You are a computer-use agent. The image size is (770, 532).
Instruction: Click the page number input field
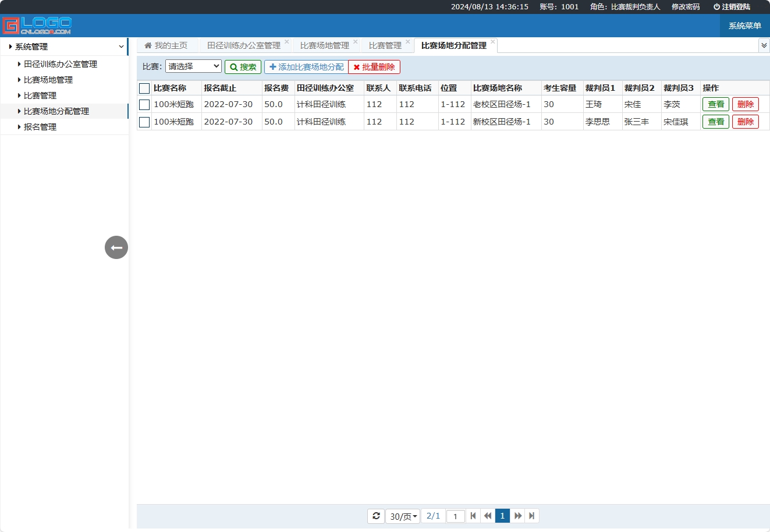pos(455,516)
